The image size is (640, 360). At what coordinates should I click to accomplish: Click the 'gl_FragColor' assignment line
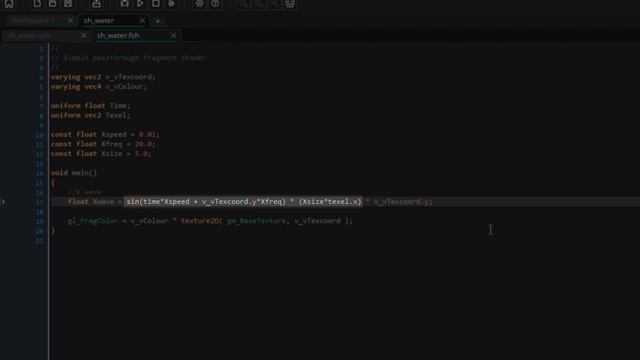(210, 221)
